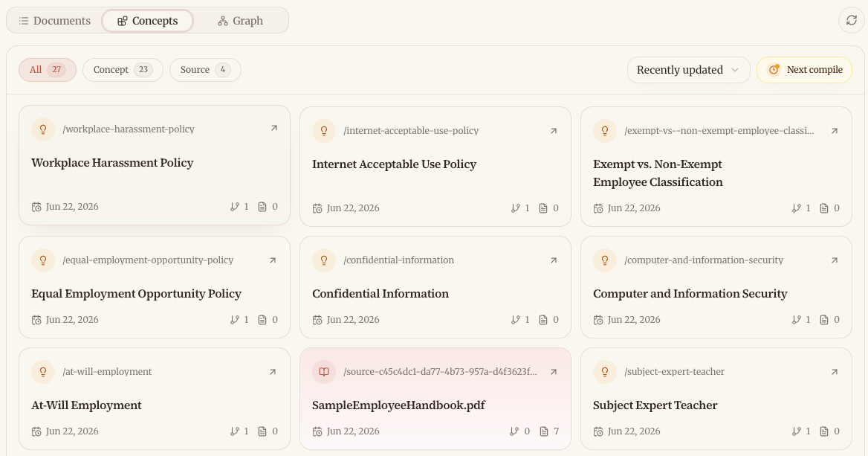Switch to the Graph tab
This screenshot has height=456, width=868.
(x=240, y=21)
